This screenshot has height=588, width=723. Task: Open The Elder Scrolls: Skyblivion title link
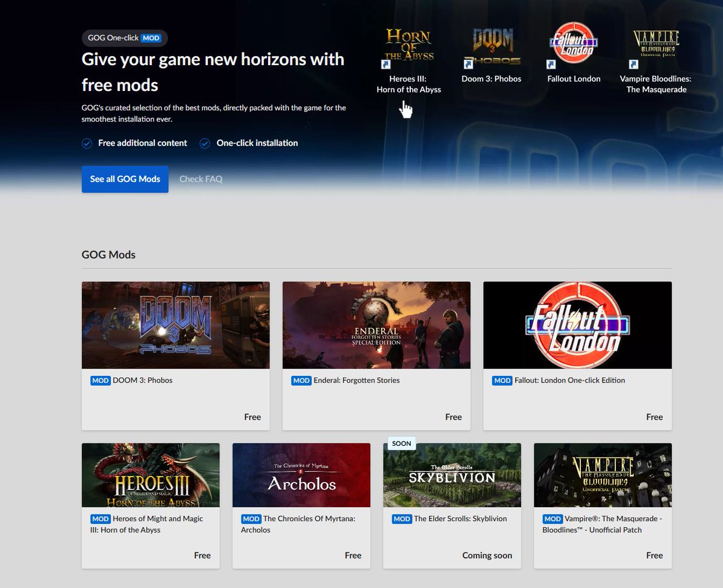[460, 519]
